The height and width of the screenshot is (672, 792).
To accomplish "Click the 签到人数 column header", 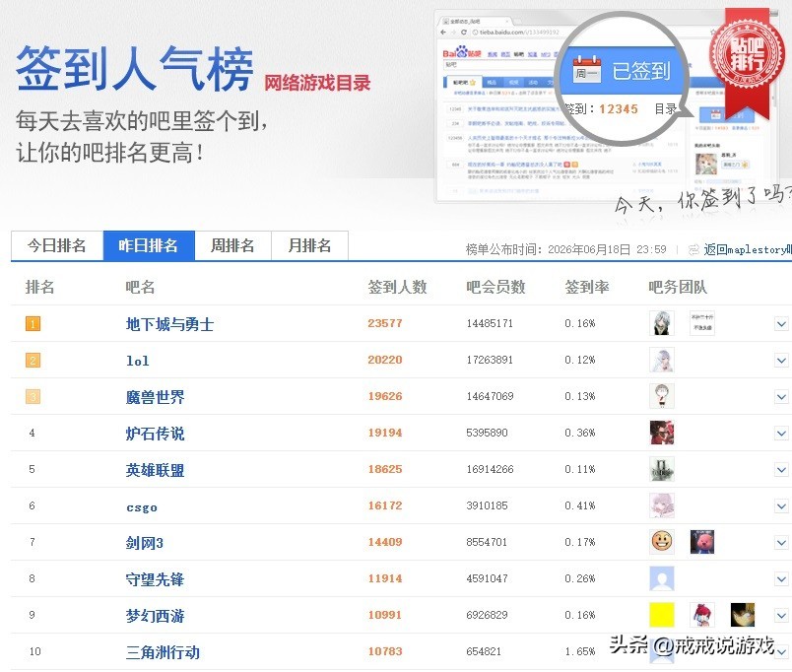I will (398, 287).
